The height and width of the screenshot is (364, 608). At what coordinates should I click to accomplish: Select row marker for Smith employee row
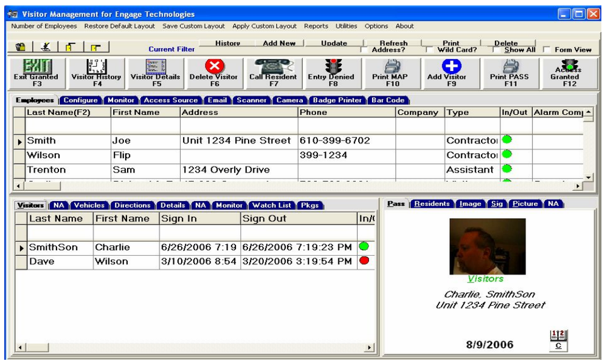coord(19,142)
